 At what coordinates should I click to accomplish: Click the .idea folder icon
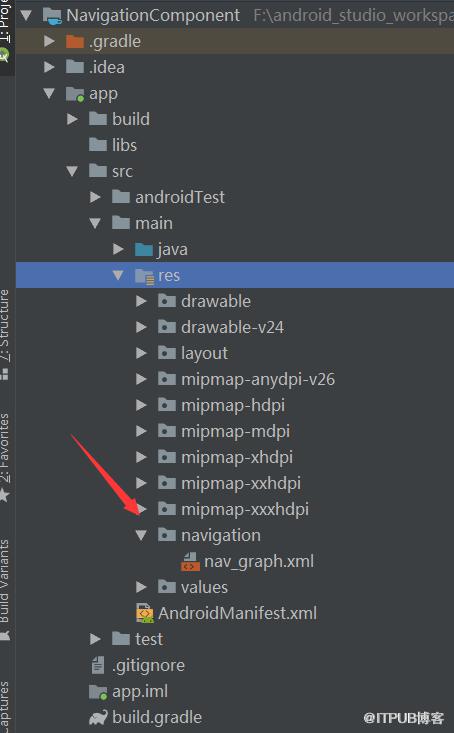[75, 67]
